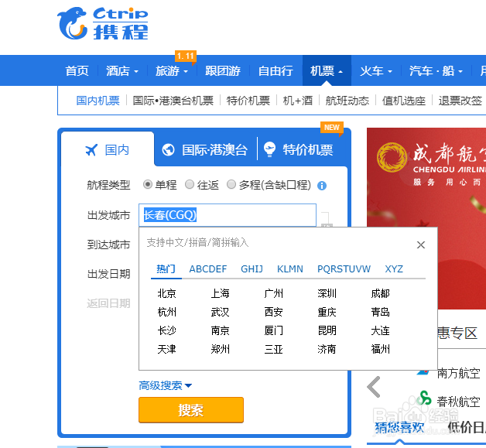Choose 天津 from hot cities
Viewport: 486px width, 448px height.
click(x=166, y=349)
